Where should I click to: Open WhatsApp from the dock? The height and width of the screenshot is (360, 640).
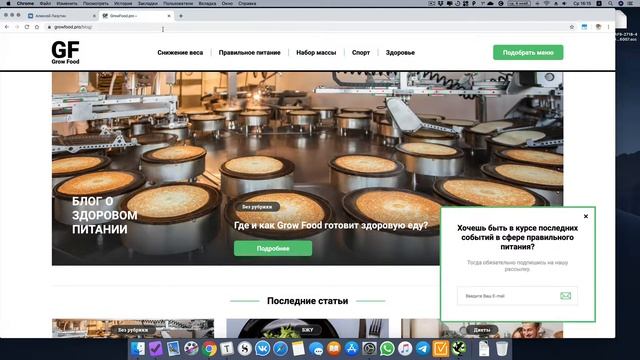pyautogui.click(x=387, y=349)
